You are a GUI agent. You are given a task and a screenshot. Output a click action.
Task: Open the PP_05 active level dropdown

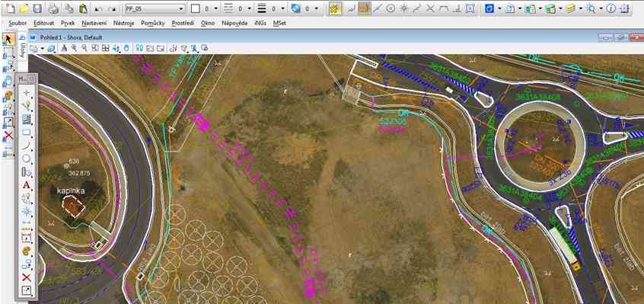[154, 8]
